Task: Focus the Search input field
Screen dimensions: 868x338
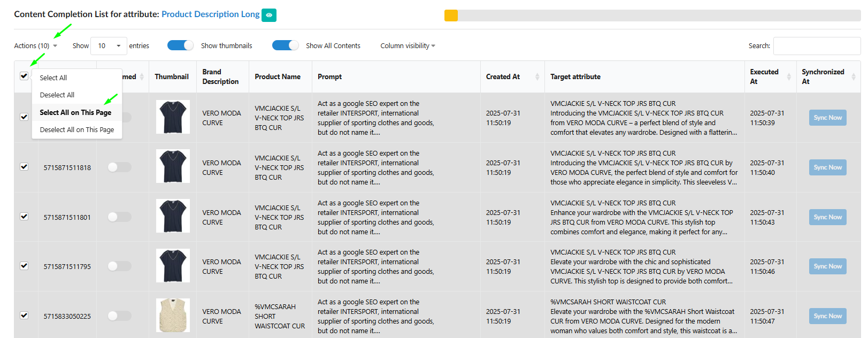Action: 817,46
